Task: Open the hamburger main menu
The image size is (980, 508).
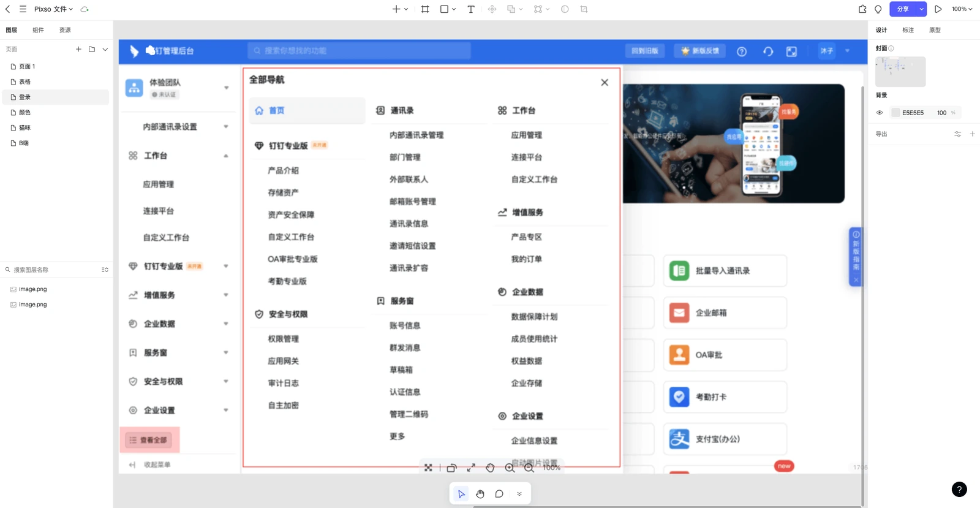Action: click(x=23, y=9)
